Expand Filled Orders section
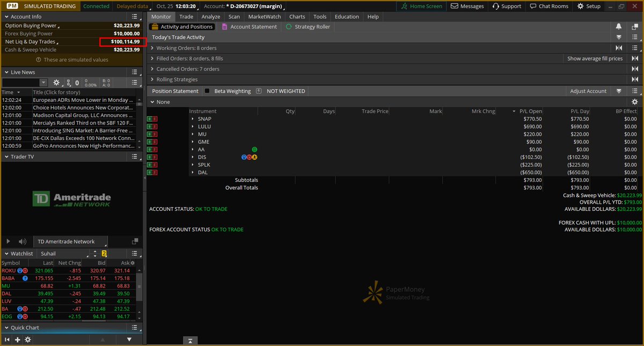The width and height of the screenshot is (644, 346). click(152, 58)
